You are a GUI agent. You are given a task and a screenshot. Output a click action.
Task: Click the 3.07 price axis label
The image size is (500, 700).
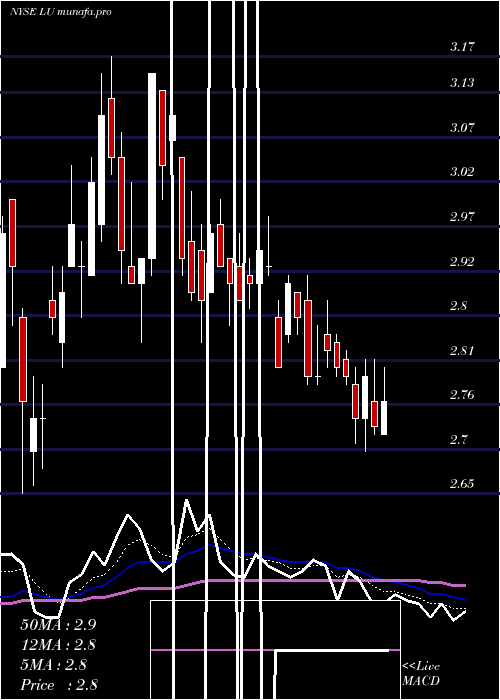[462, 127]
